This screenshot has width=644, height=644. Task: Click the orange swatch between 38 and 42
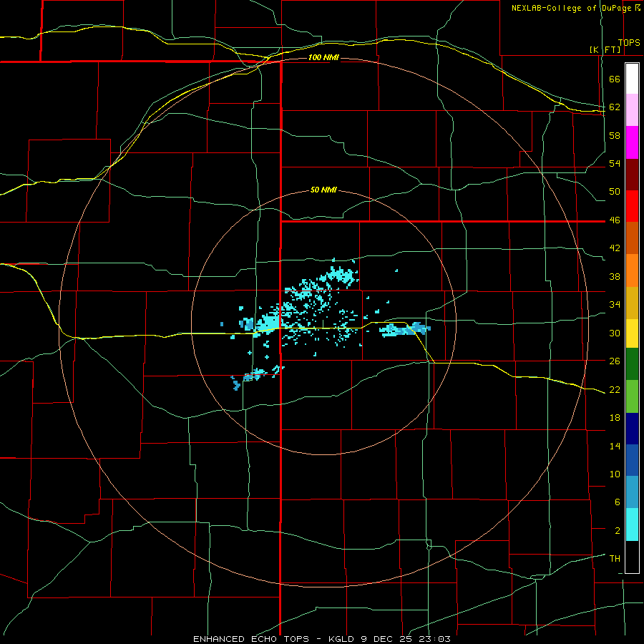pyautogui.click(x=632, y=270)
